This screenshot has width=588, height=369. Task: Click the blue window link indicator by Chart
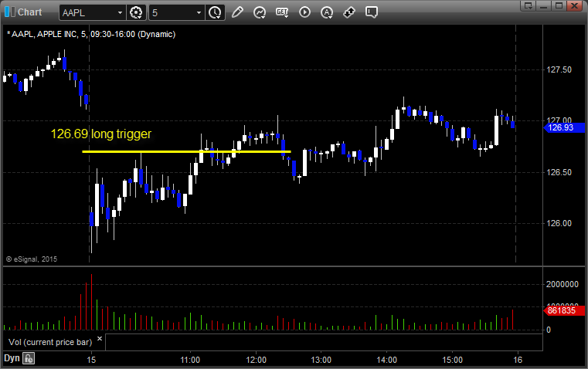click(x=10, y=12)
